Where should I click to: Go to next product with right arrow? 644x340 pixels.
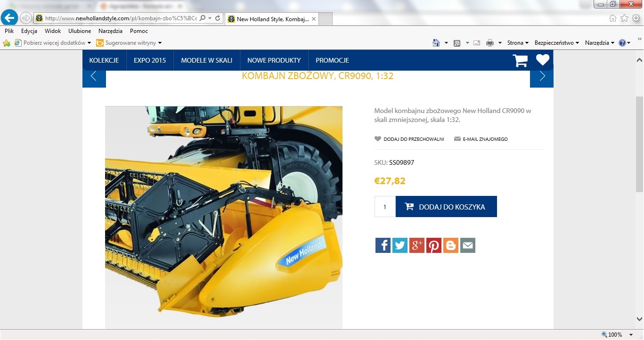[x=542, y=76]
